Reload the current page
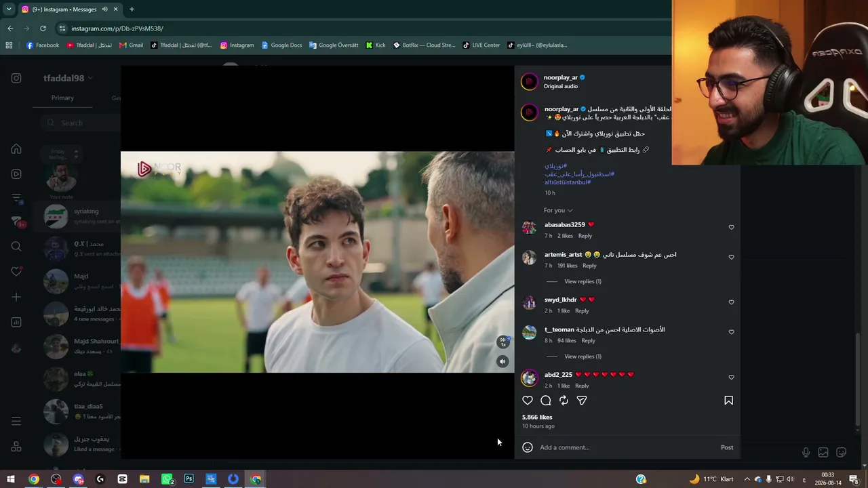 (43, 28)
